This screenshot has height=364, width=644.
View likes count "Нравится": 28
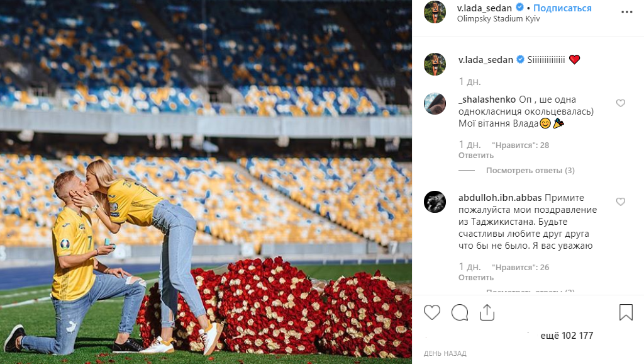pyautogui.click(x=520, y=145)
